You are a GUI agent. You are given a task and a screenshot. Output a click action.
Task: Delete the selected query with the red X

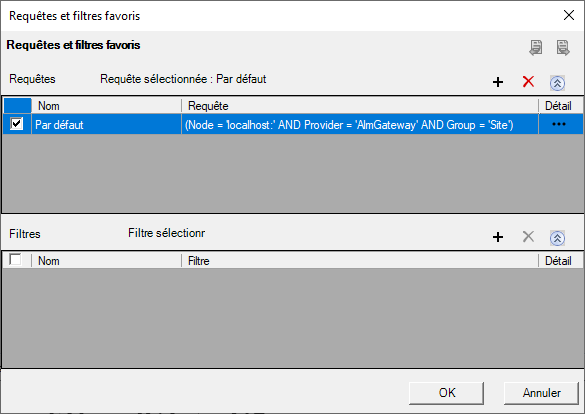528,81
